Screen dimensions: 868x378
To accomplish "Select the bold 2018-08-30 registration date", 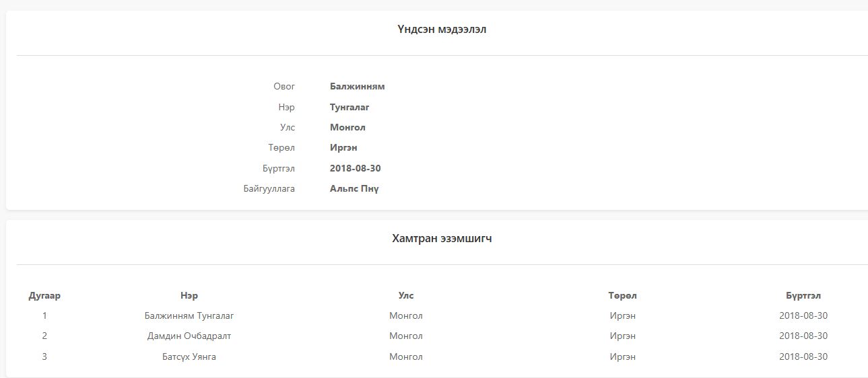I will pos(355,168).
